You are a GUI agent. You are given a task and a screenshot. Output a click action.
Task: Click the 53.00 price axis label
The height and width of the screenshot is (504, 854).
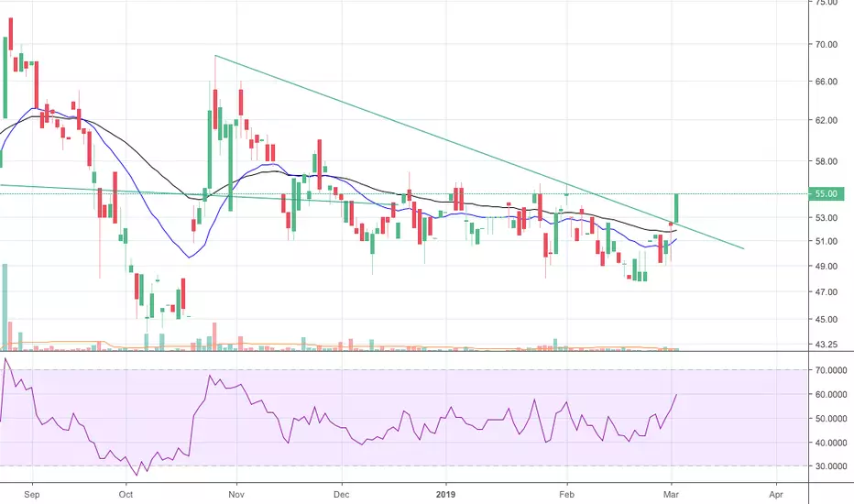click(x=827, y=217)
